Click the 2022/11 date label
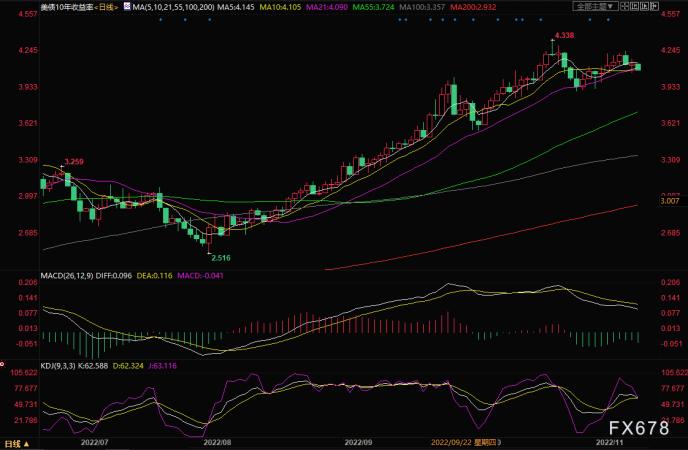This screenshot has height=450, width=688. 609,442
